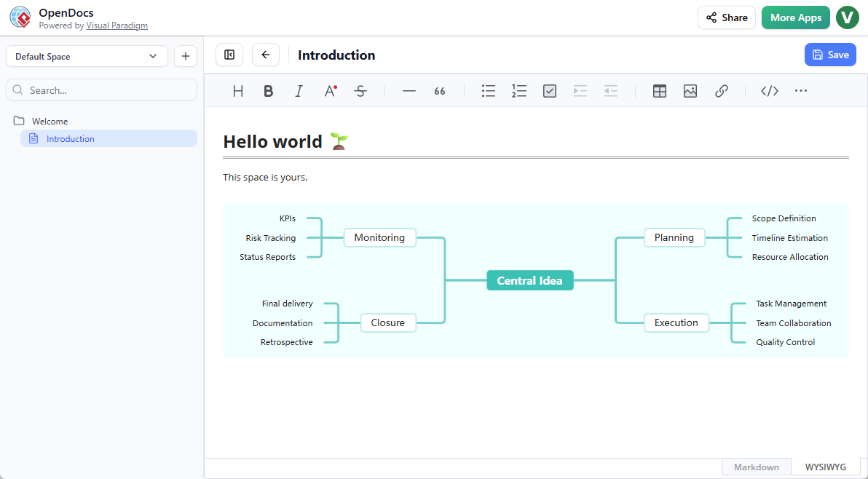Open the font color tool
Viewport: 868px width, 479px height.
(x=329, y=90)
